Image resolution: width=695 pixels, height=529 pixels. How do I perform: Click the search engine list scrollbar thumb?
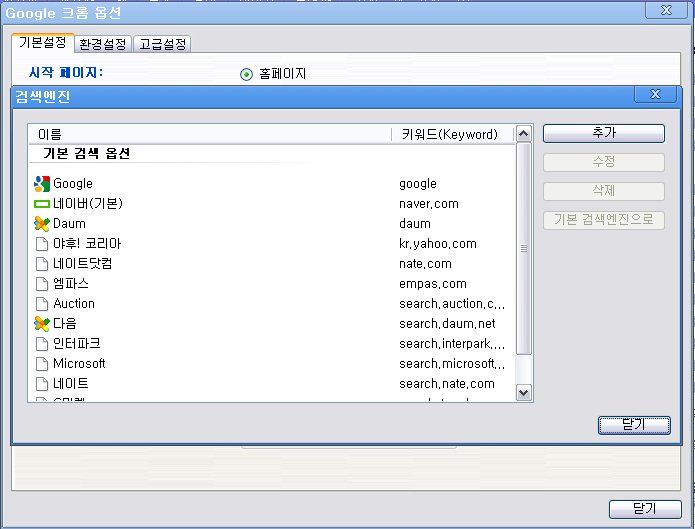point(524,248)
